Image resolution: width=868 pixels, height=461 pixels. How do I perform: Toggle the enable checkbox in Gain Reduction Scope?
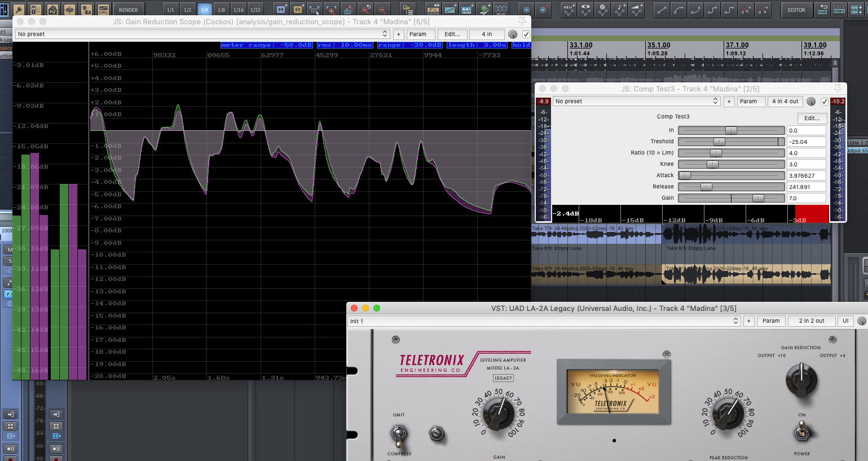tap(526, 34)
